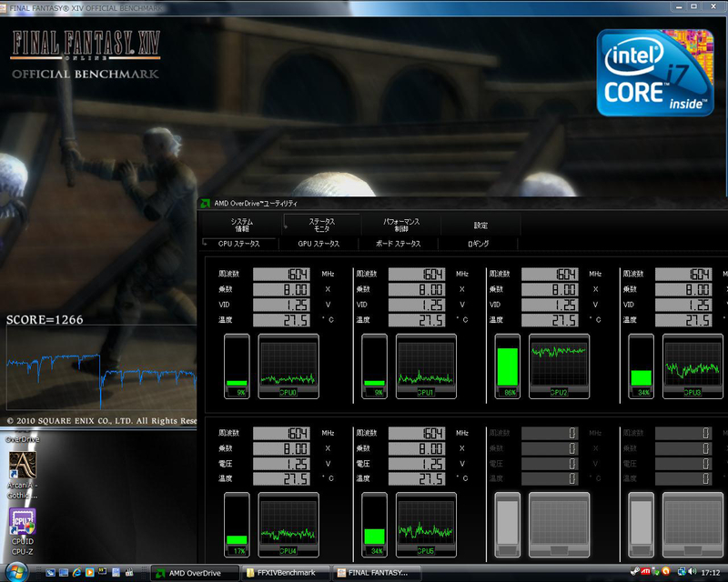The width and height of the screenshot is (728, 582).
Task: Open the Windows Start orb
Action: tap(15, 572)
